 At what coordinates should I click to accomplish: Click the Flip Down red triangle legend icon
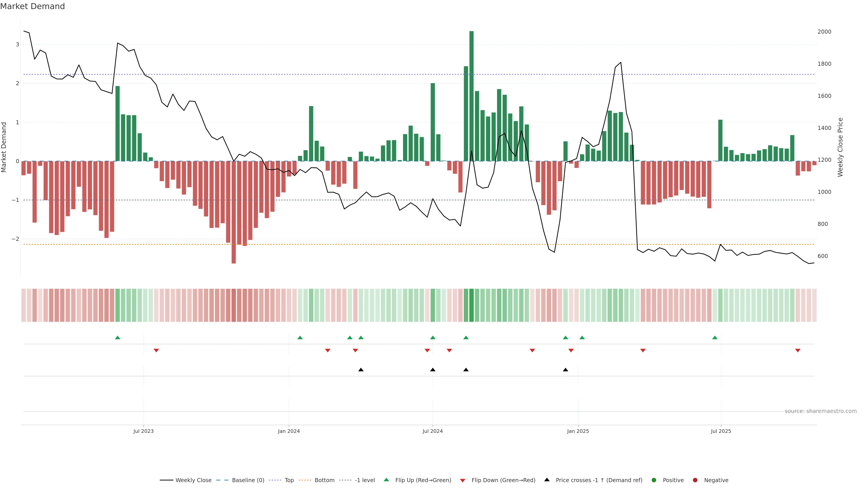(463, 480)
